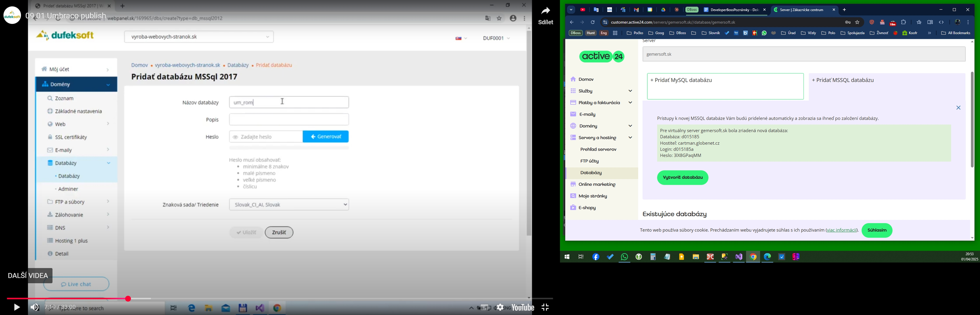Bookmark page with the star icon
Viewport: 980px width, 315px height.
[857, 23]
